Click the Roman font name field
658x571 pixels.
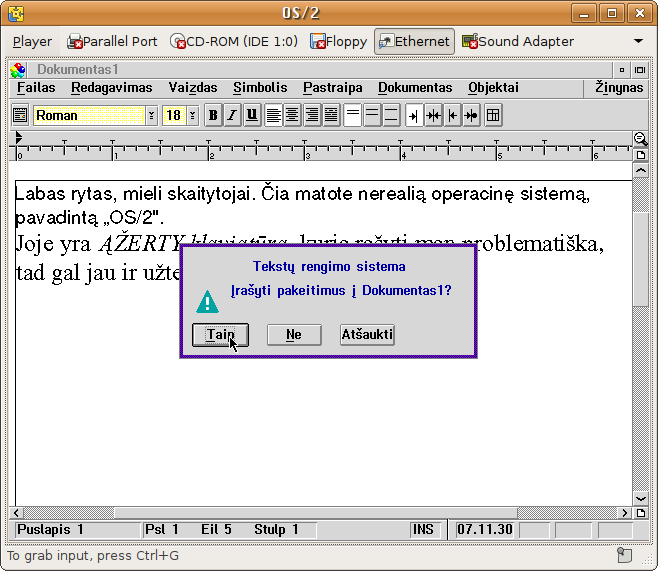coord(89,115)
